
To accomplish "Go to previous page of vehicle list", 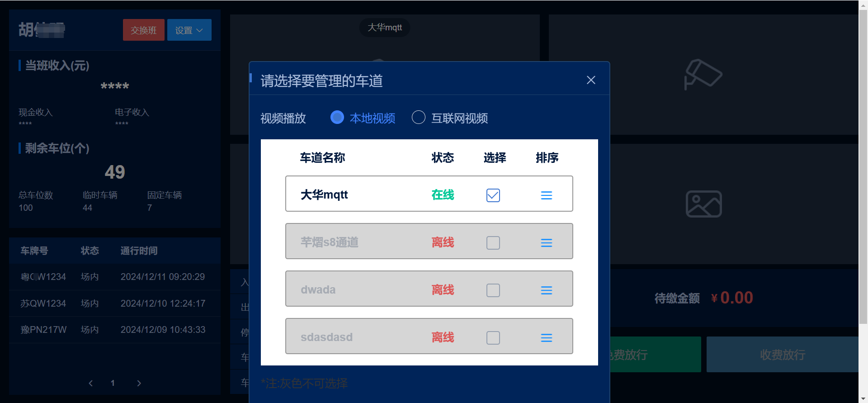I will tap(91, 383).
